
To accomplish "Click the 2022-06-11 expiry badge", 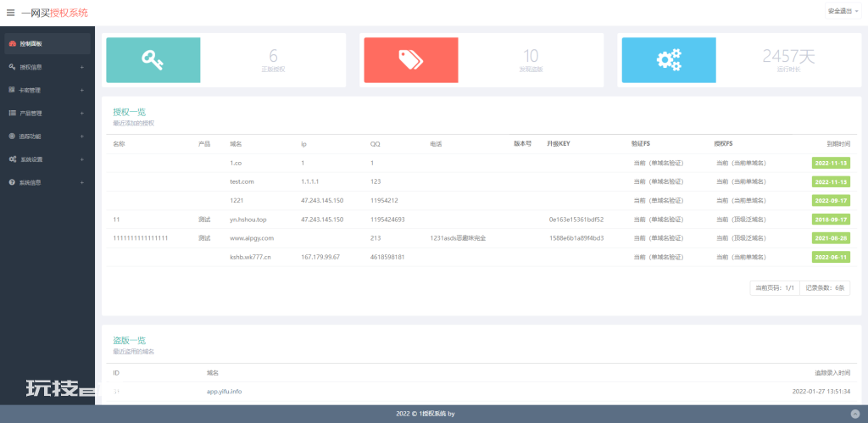I will pyautogui.click(x=831, y=257).
